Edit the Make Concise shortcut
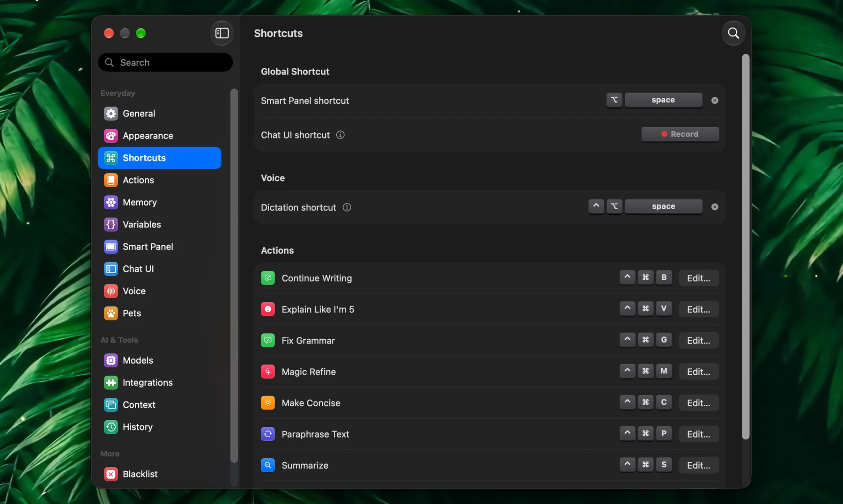The height and width of the screenshot is (504, 843). 698,403
